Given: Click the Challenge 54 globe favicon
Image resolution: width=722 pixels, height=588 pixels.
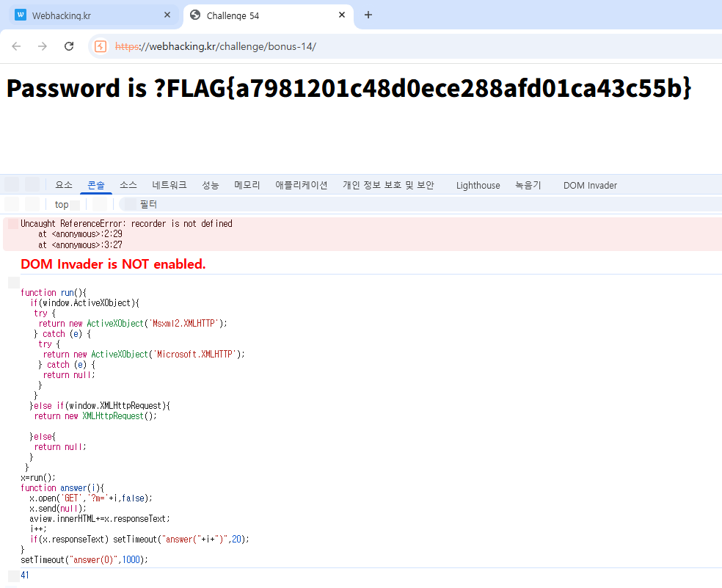Looking at the screenshot, I should pyautogui.click(x=195, y=15).
